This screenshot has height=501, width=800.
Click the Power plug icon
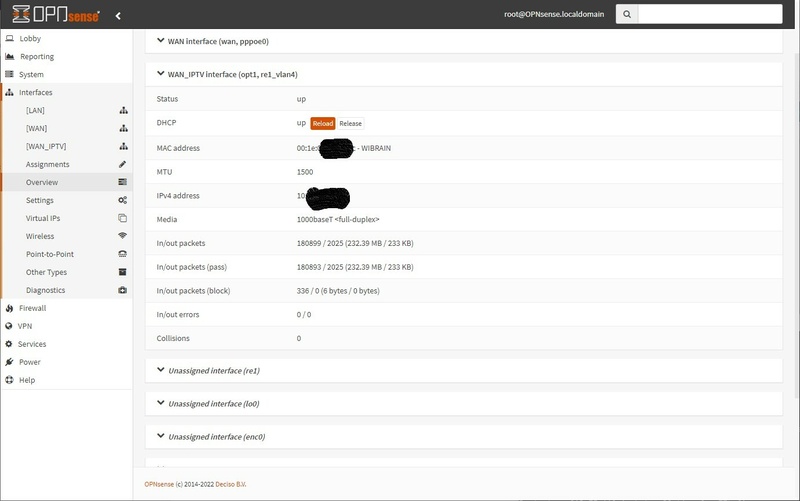[9, 362]
